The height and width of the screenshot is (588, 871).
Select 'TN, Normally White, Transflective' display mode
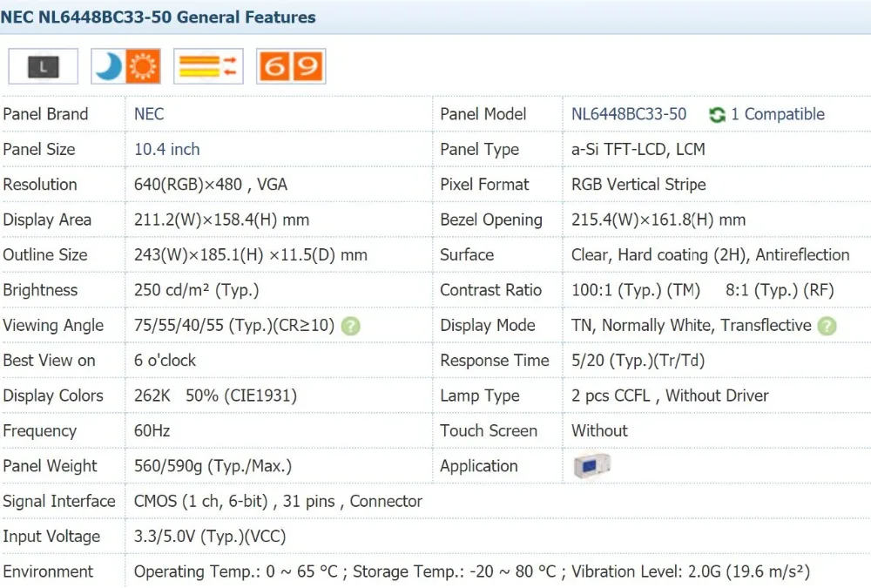coord(692,325)
